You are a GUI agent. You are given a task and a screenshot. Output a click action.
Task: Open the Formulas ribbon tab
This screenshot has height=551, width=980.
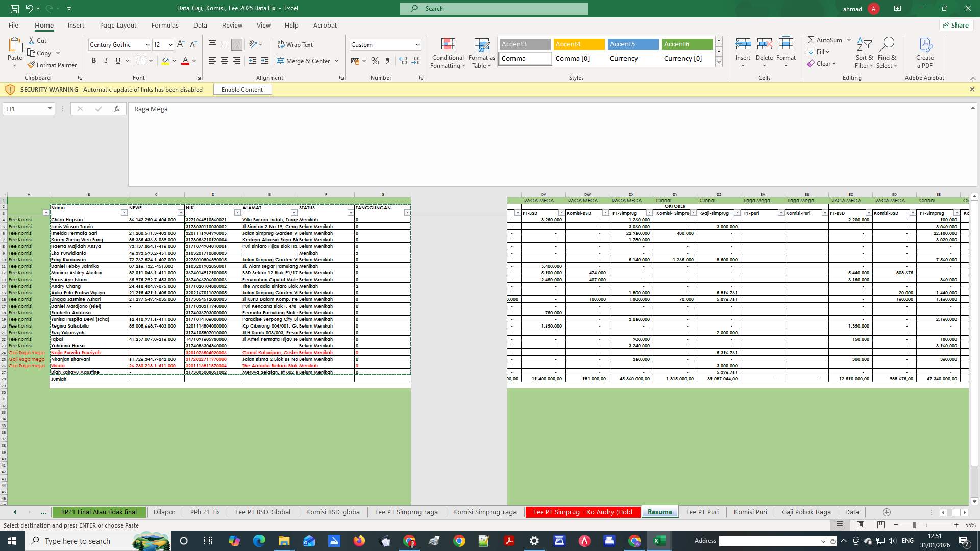point(165,25)
